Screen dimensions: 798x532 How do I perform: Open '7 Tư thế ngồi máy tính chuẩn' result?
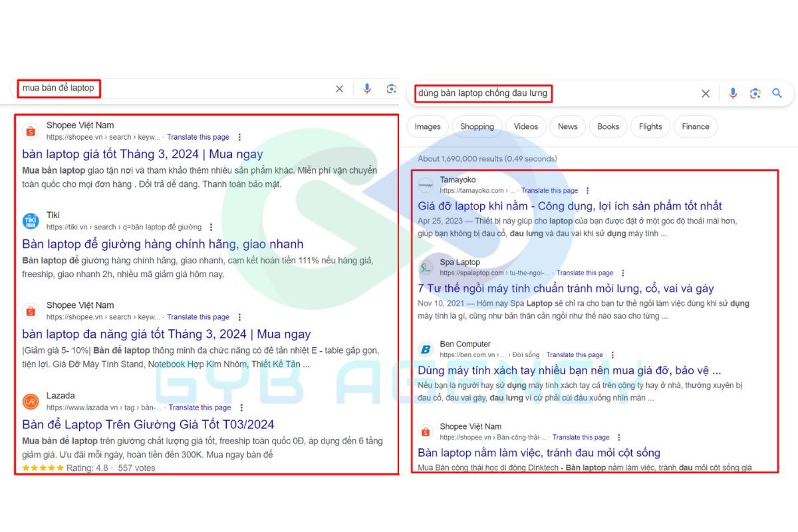pyautogui.click(x=566, y=289)
